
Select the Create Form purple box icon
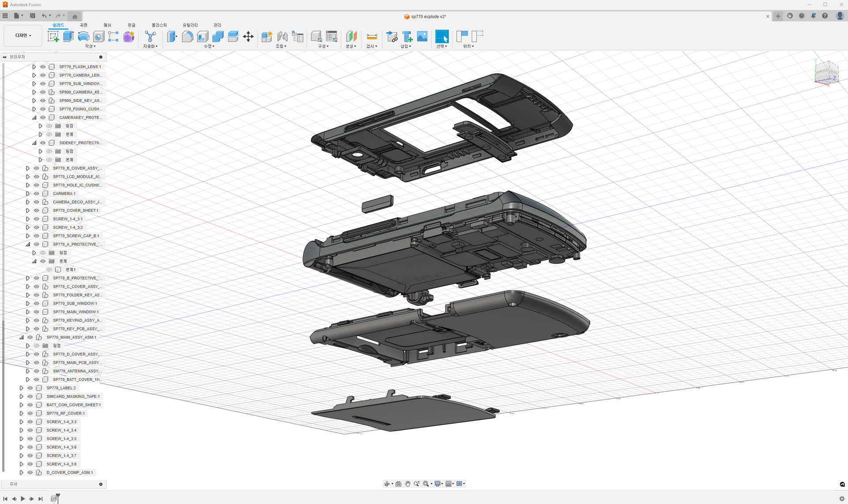point(129,36)
